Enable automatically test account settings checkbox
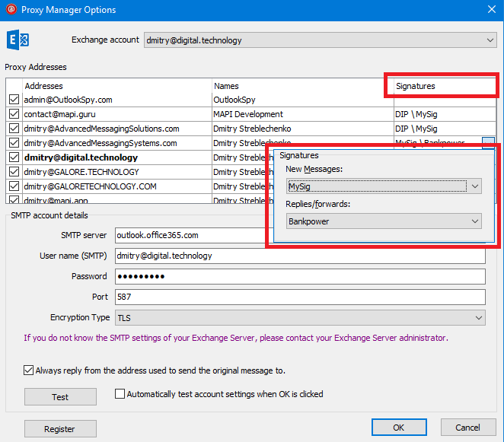Viewport: 504px width, 442px height. [120, 394]
